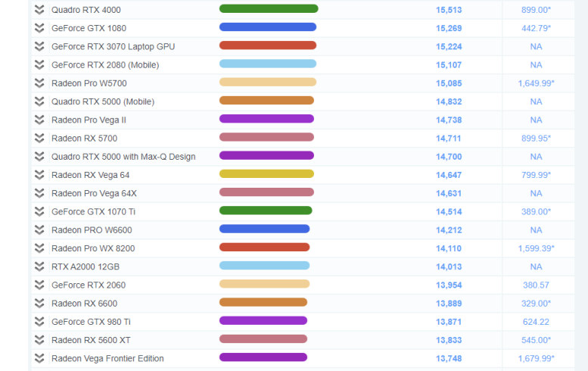Screen dimensions: 588x371
Task: Open the 545.00* price for RX 5600 XT
Action: click(x=536, y=340)
